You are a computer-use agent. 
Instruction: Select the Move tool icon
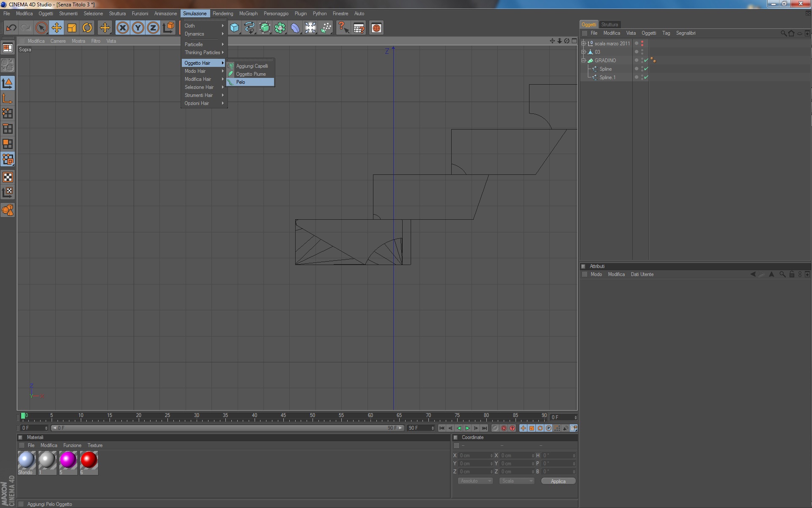(56, 28)
